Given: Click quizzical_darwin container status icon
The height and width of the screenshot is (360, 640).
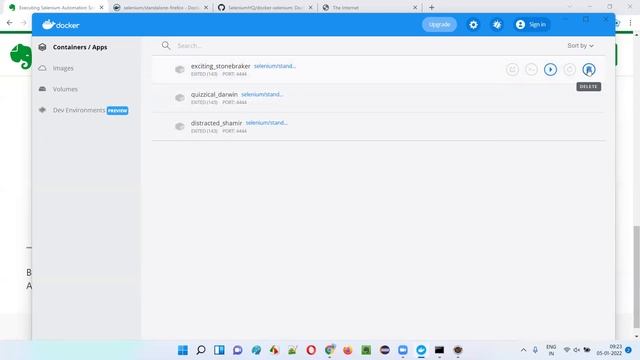Looking at the screenshot, I should (x=180, y=98).
